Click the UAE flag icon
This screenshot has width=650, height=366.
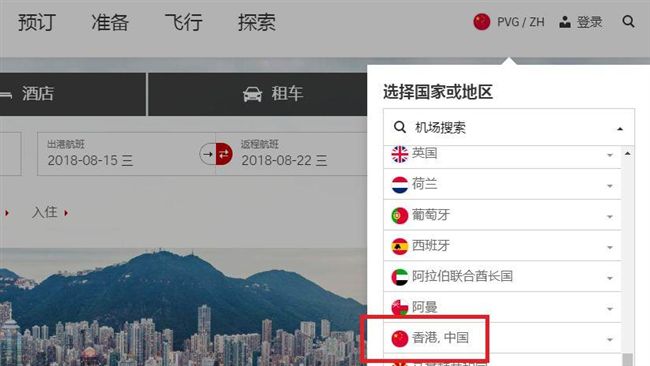pyautogui.click(x=400, y=277)
